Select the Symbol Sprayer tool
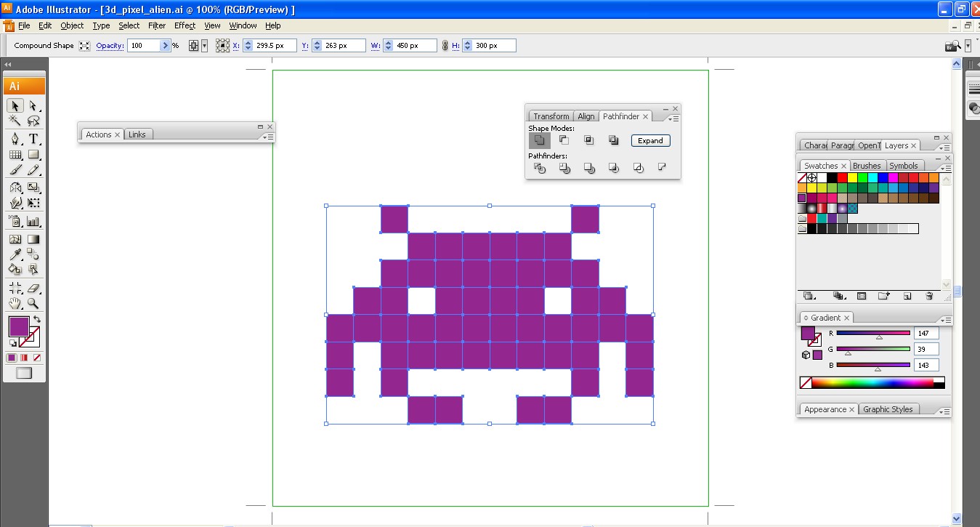This screenshot has height=527, width=980. click(15, 222)
